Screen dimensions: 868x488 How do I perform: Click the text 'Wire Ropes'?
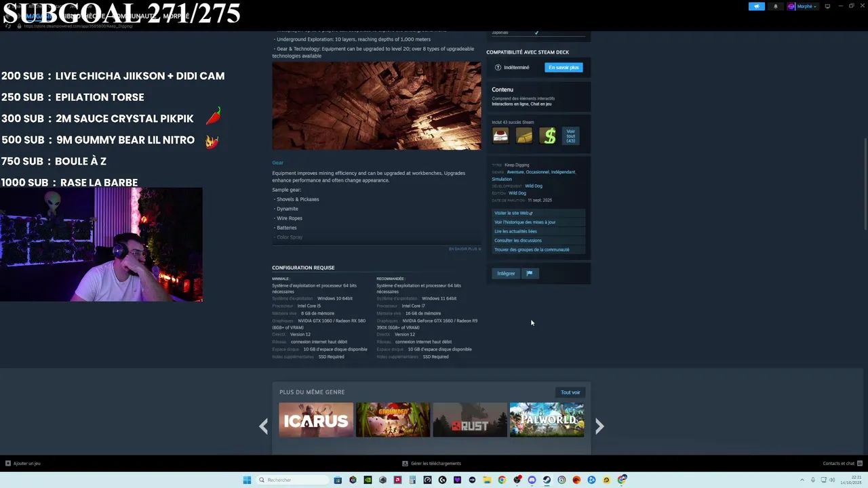[x=290, y=218]
